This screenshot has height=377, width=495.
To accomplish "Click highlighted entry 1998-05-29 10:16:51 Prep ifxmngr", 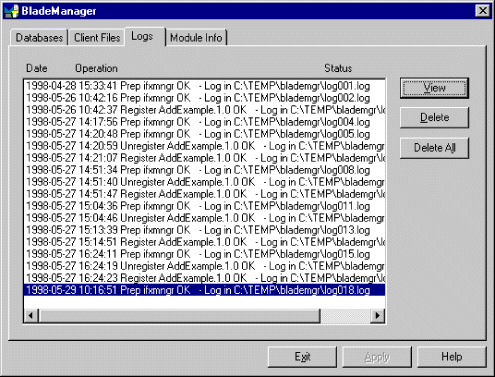I will pos(204,290).
